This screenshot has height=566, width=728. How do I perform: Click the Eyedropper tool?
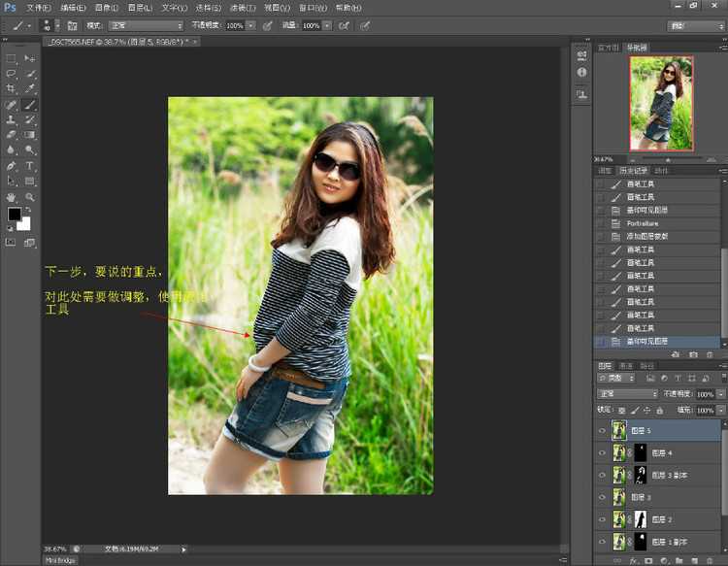pyautogui.click(x=30, y=88)
